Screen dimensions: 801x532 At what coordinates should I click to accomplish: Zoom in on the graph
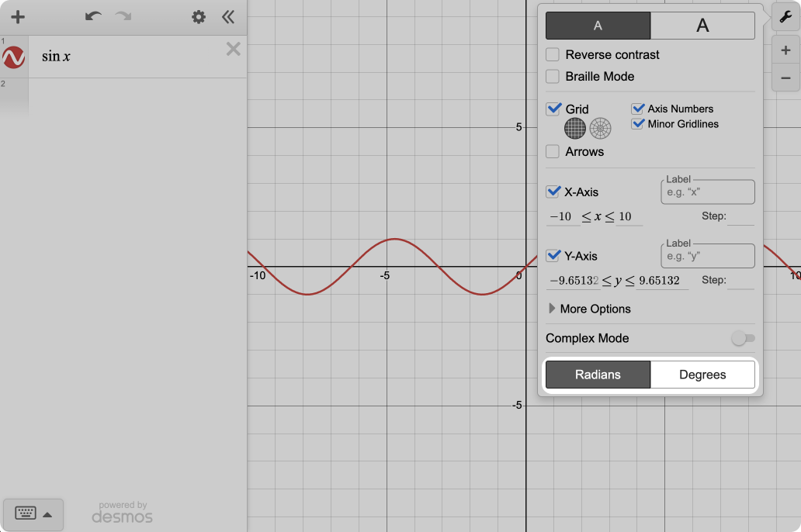coord(785,51)
